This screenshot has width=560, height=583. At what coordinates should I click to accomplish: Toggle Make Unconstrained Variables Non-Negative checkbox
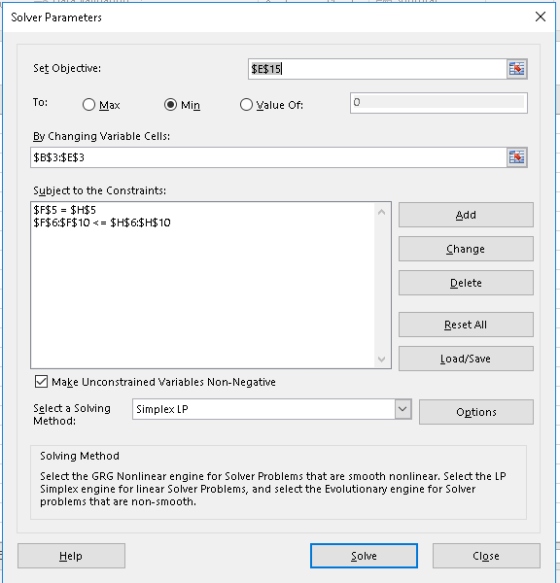pos(41,382)
